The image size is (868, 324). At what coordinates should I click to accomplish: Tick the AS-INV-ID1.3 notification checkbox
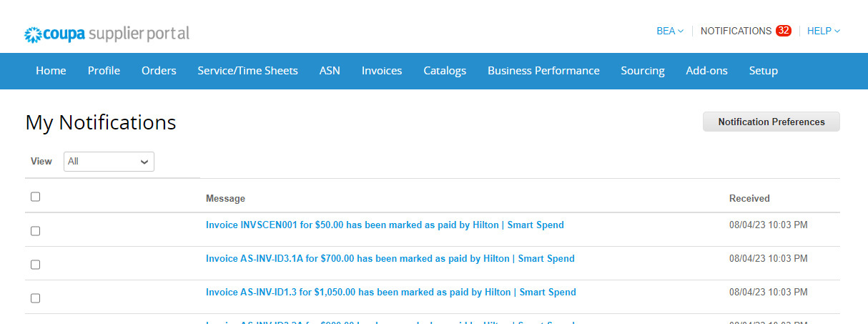36,298
